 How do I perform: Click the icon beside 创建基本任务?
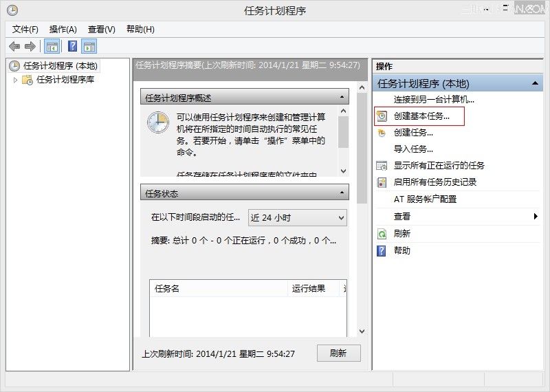(x=382, y=116)
